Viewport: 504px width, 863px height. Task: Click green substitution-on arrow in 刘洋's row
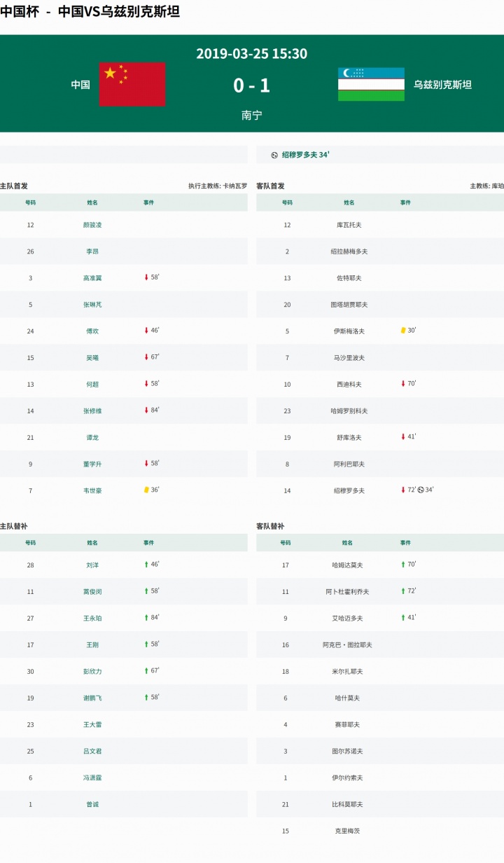tap(146, 564)
